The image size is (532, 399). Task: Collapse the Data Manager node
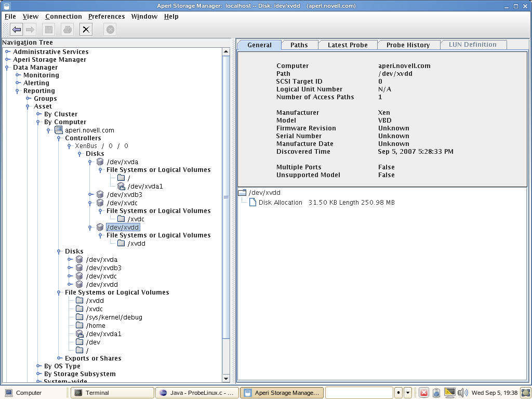click(7, 67)
